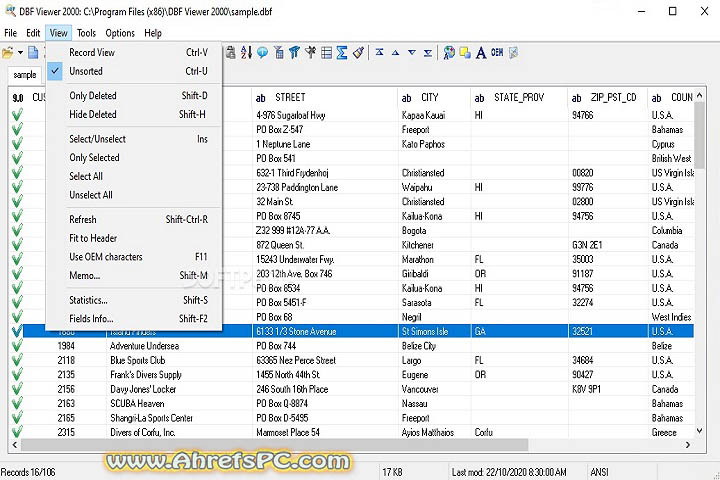The width and height of the screenshot is (720, 480).
Task: Choose Record View from View menu
Action: (135, 52)
